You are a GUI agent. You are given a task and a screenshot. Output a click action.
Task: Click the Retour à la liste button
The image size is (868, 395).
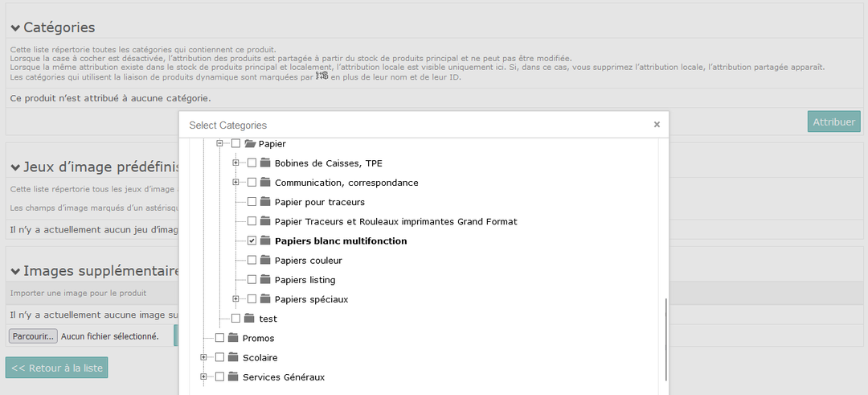click(57, 368)
